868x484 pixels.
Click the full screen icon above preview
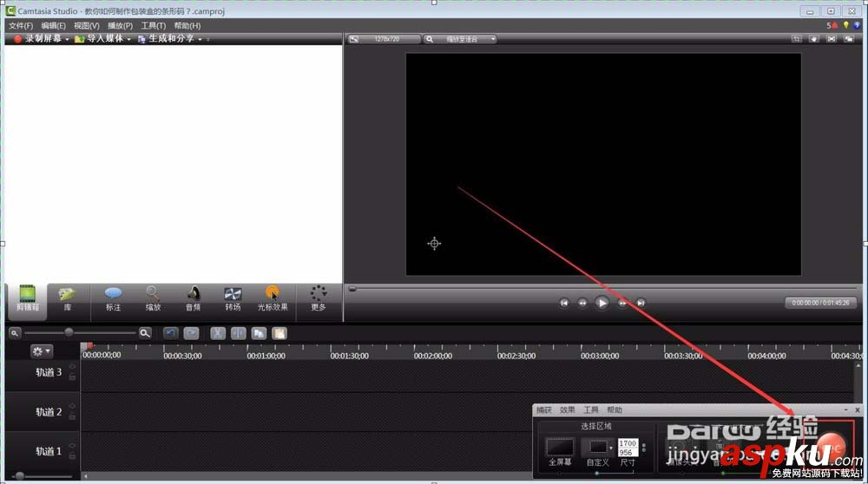click(x=831, y=39)
